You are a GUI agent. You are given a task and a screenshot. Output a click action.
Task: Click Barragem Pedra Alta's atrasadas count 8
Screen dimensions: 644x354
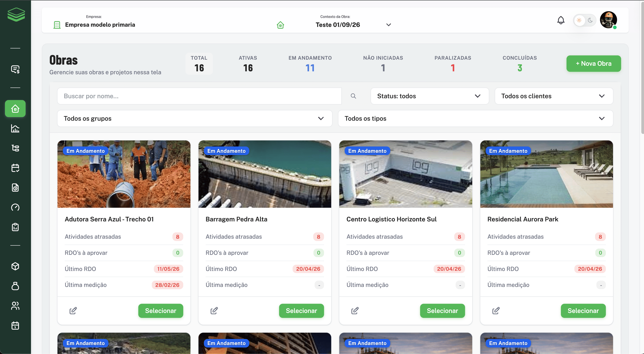click(x=318, y=237)
